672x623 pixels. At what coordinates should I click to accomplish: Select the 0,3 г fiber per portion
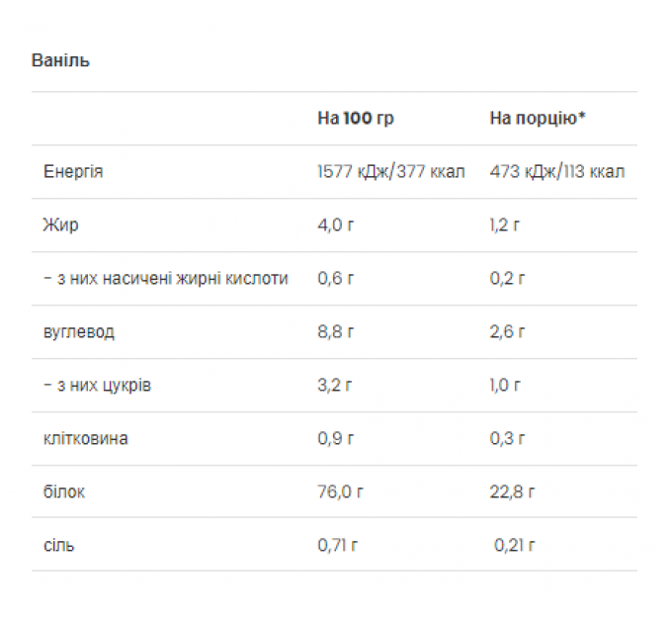(x=507, y=439)
